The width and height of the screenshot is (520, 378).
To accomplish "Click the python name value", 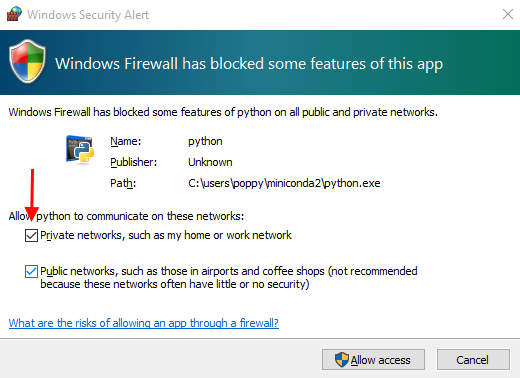I will (x=205, y=142).
